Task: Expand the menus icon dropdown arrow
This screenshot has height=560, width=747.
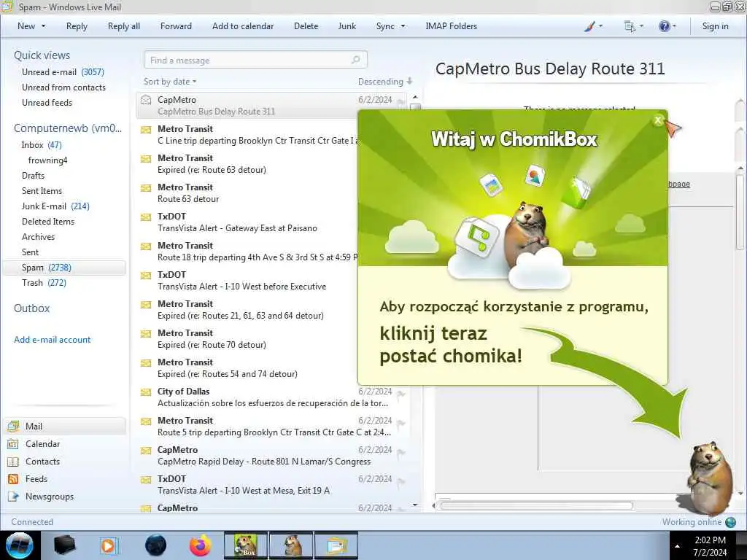Action: click(x=642, y=26)
